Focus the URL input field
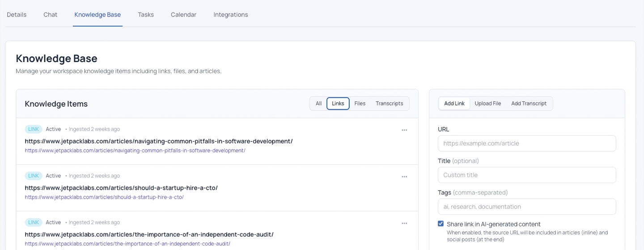This screenshot has width=644, height=250. click(527, 143)
